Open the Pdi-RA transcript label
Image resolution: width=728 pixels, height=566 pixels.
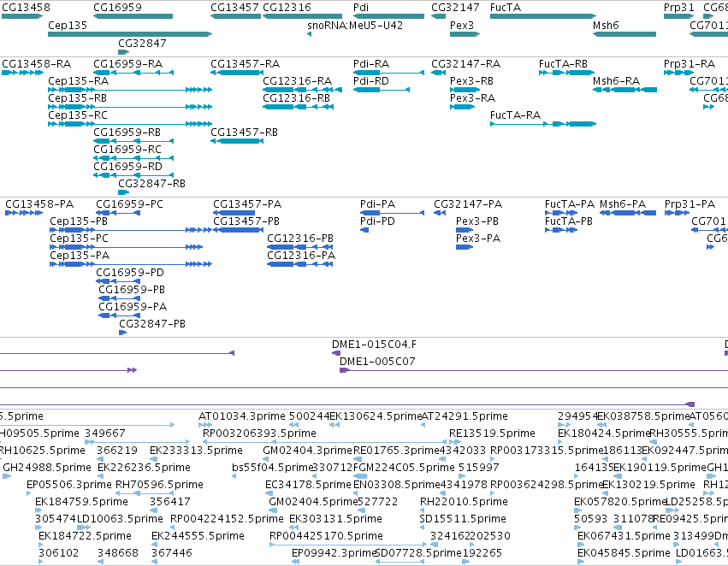371,64
